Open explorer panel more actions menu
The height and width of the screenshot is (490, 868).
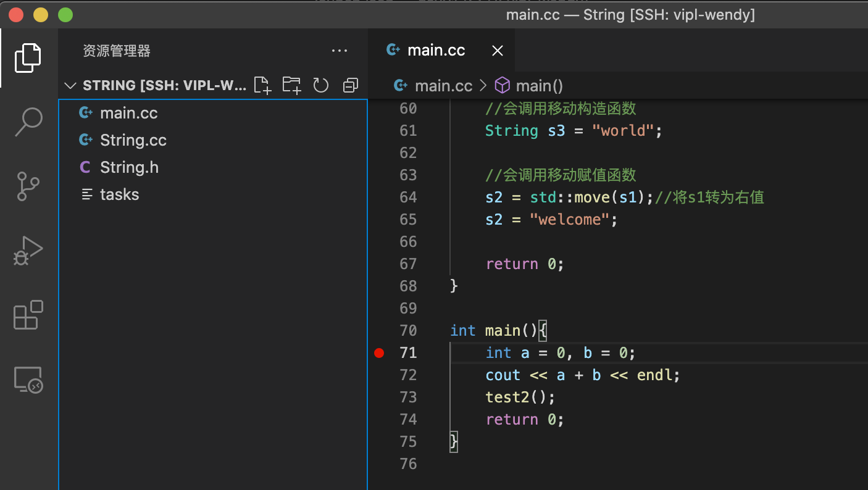340,51
